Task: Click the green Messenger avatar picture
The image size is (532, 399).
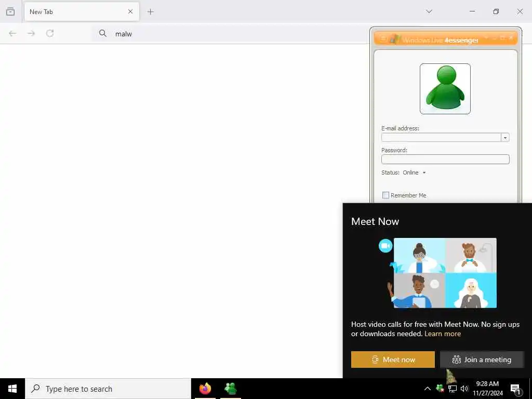Action: click(445, 89)
